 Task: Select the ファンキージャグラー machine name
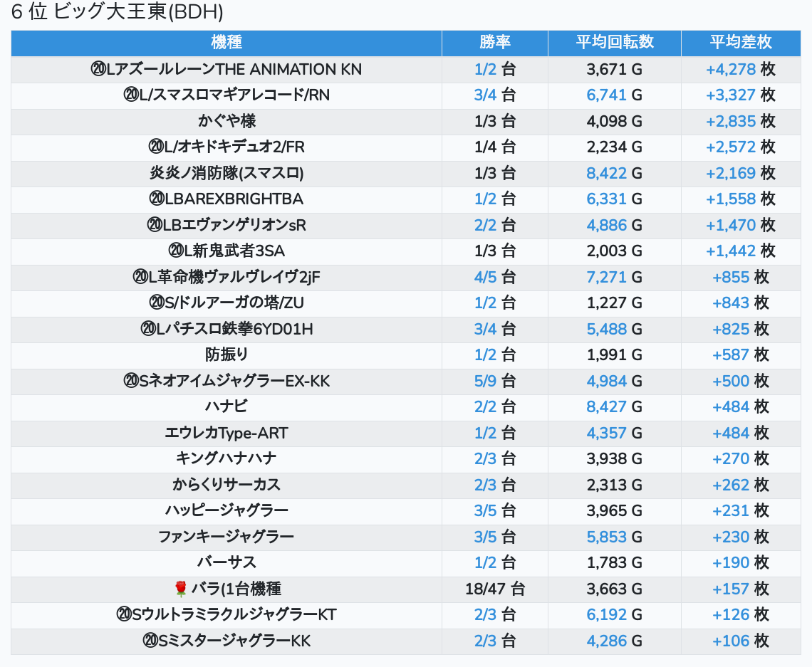[x=227, y=537]
